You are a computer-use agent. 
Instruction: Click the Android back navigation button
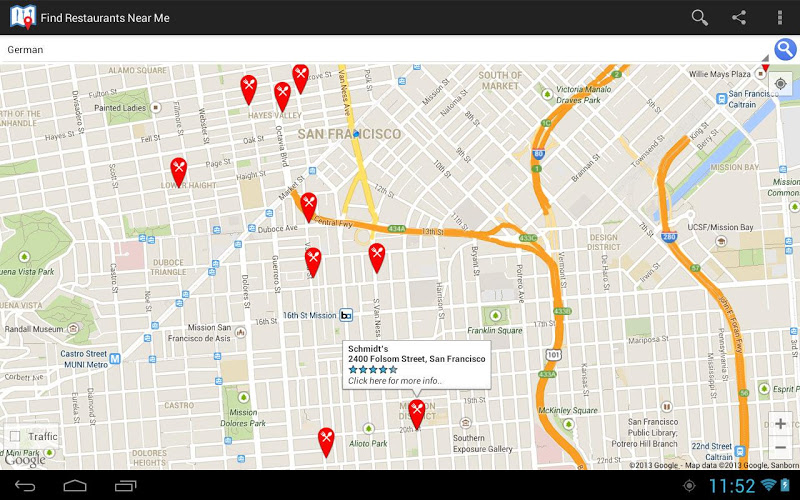(24, 486)
